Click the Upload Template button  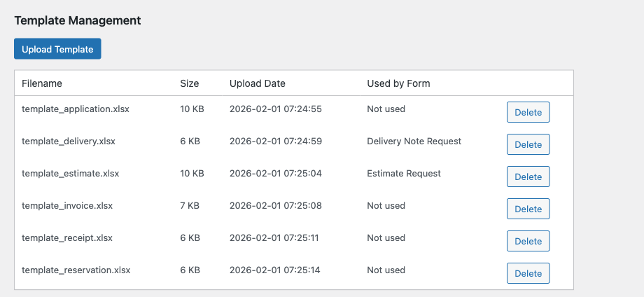coord(57,49)
